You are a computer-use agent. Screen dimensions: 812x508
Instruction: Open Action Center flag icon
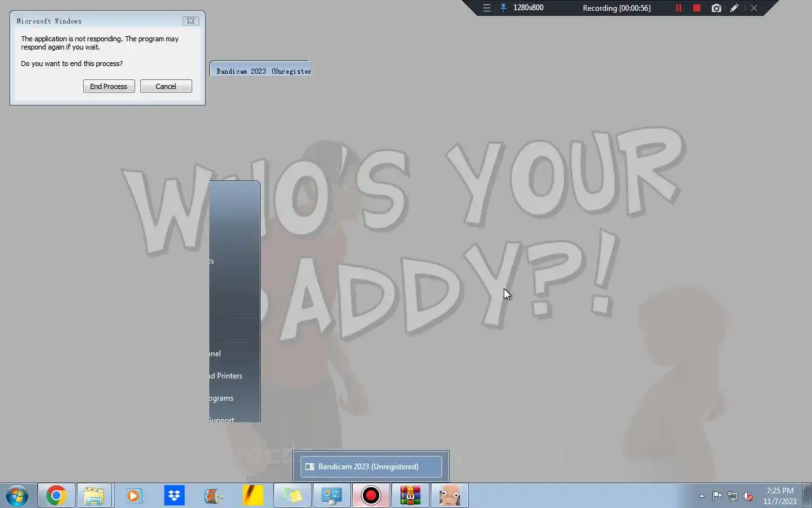[x=717, y=496]
